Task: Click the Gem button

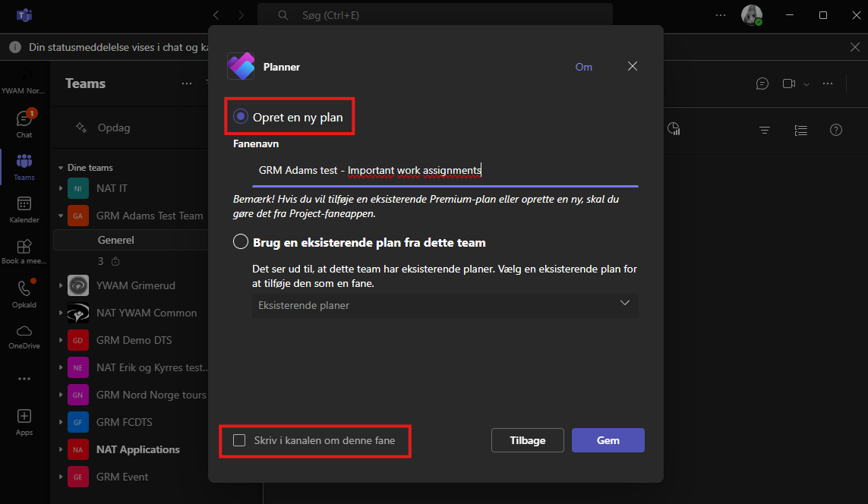Action: click(608, 440)
